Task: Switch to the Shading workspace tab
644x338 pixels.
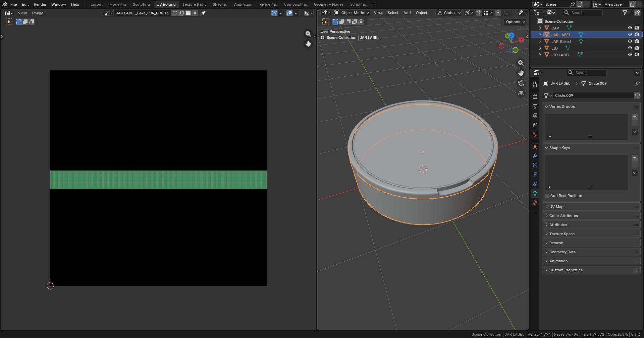Action: click(x=220, y=4)
